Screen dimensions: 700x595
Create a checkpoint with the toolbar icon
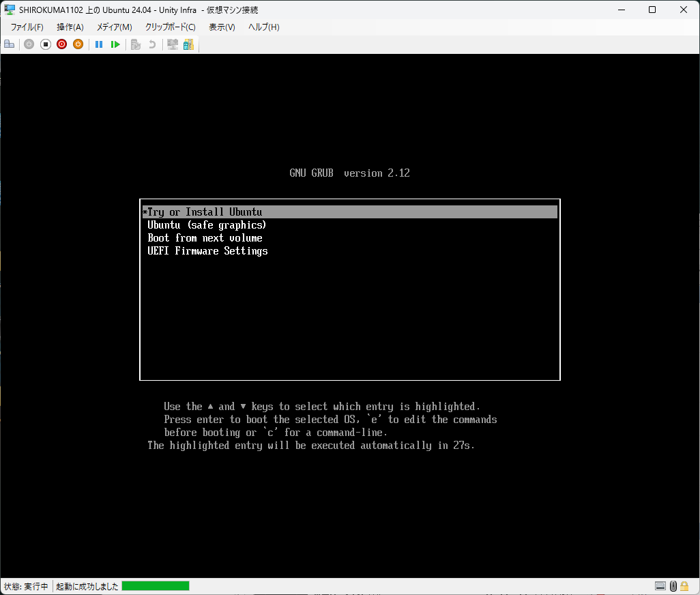136,44
